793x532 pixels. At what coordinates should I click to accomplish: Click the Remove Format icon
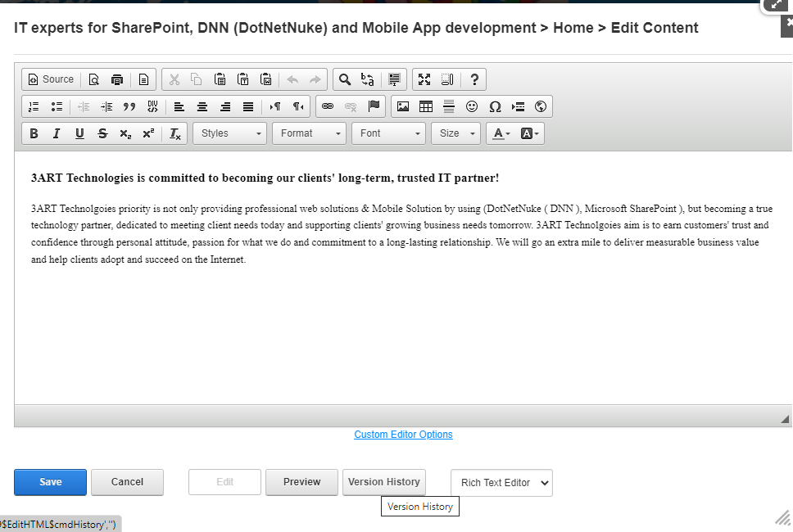[x=175, y=133]
